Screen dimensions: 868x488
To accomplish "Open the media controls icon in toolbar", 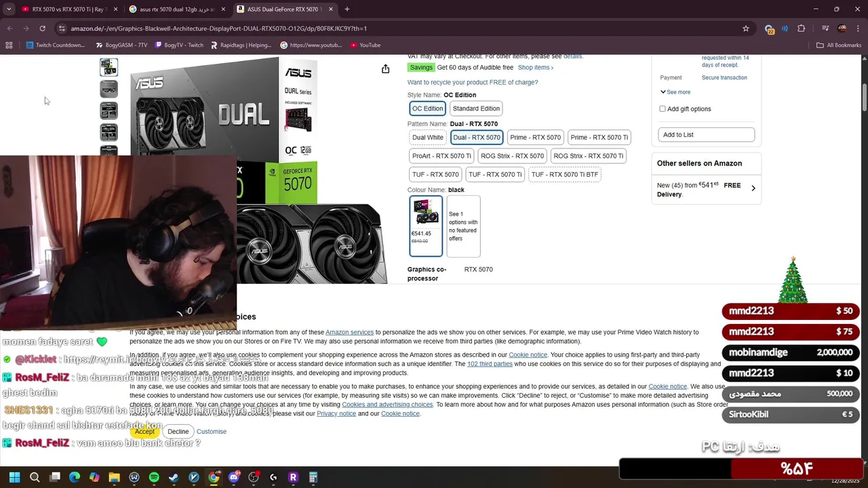I will pos(825,28).
